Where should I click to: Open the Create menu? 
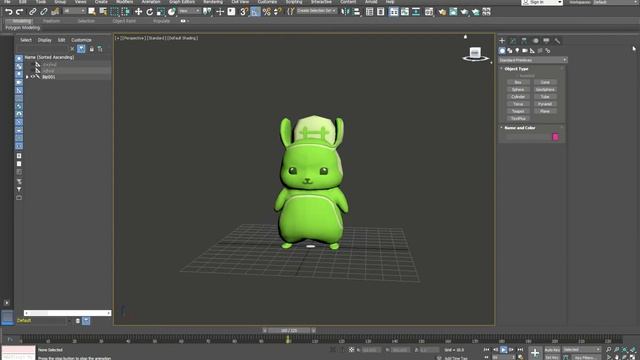(101, 2)
